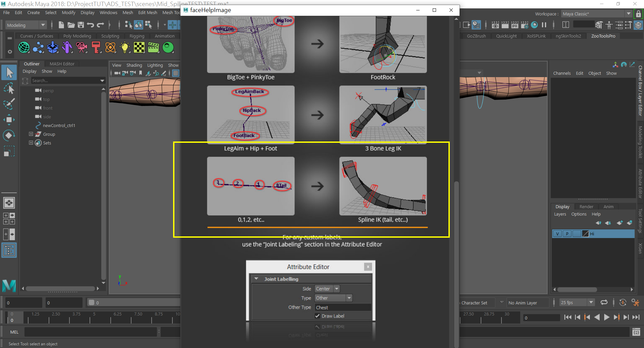644x348 pixels.
Task: Click the select by component type icon
Action: click(x=148, y=25)
